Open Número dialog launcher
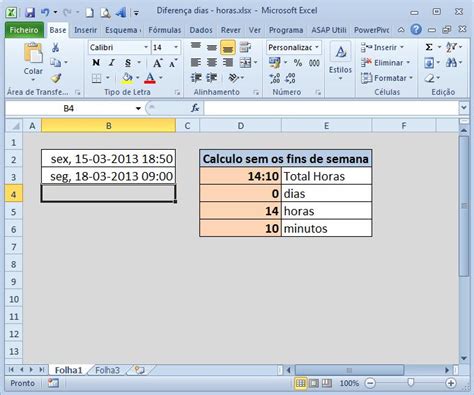Viewport: 474px width, 395px height. (x=318, y=92)
